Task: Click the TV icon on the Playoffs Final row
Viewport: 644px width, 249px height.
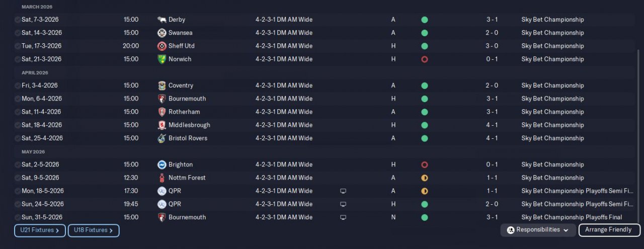Action: 343,217
